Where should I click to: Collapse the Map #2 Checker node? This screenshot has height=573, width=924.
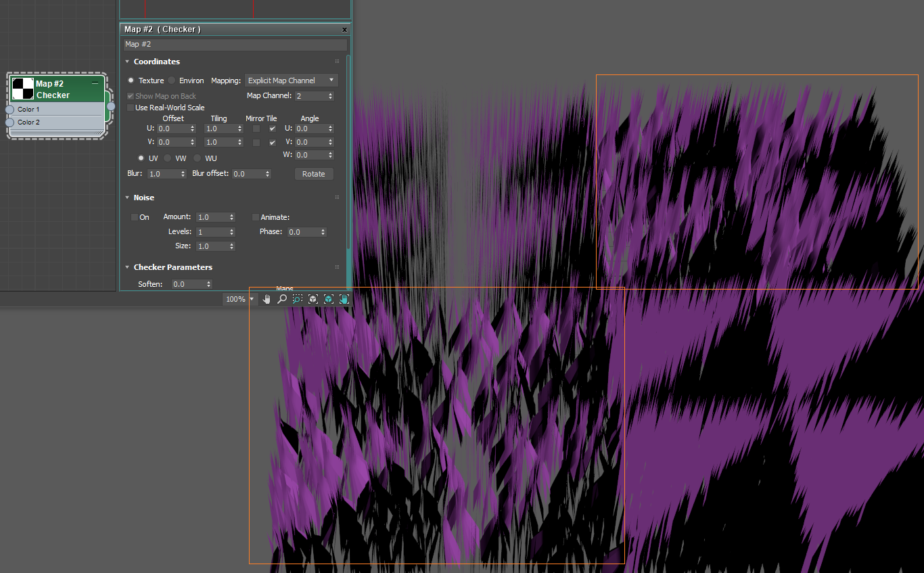coord(95,83)
